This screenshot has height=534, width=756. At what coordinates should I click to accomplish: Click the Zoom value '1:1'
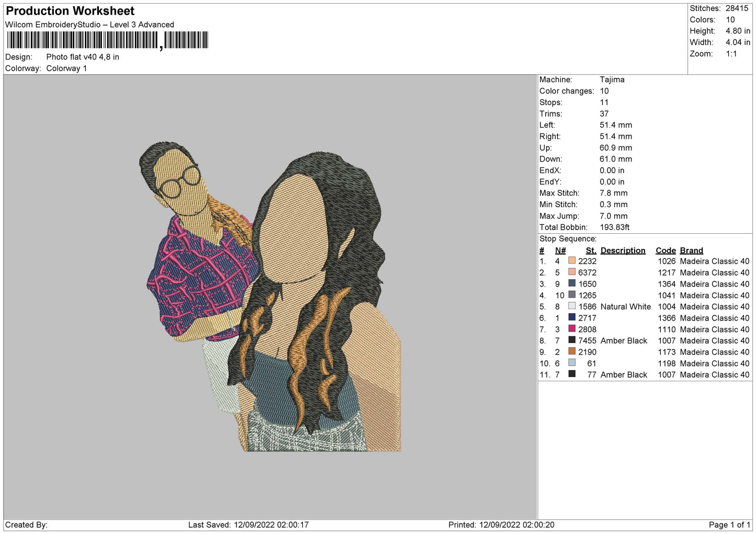(731, 54)
